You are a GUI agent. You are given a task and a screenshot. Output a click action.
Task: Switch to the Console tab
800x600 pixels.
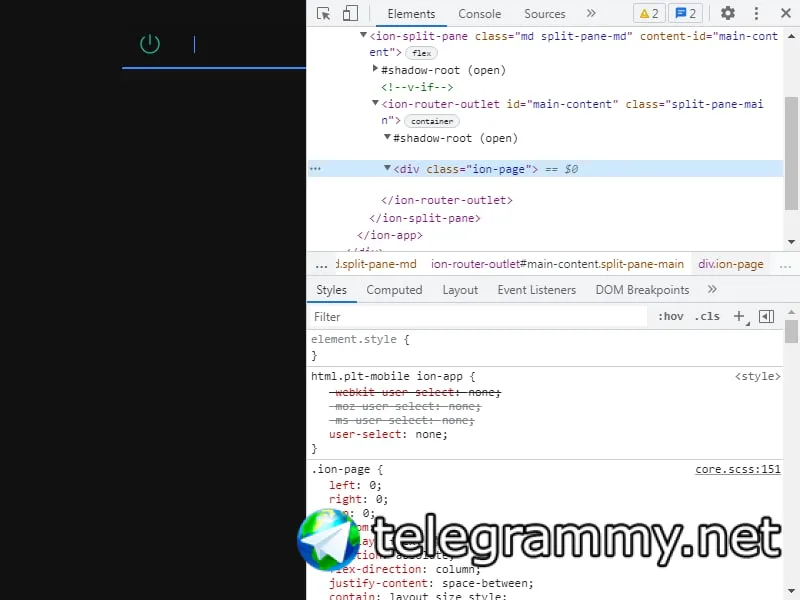tap(480, 14)
